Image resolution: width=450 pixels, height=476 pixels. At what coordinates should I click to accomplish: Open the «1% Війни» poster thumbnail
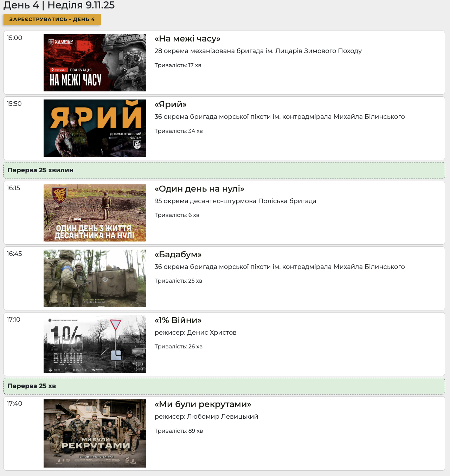click(x=95, y=344)
